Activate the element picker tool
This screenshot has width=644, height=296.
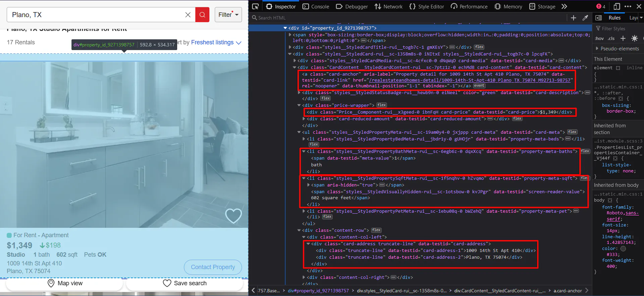coord(255,6)
